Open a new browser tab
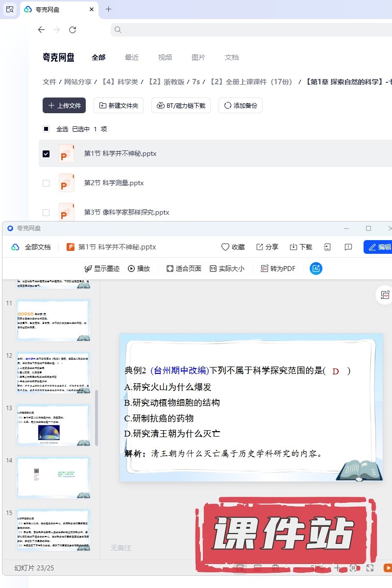Viewport: 392px width, 588px height. 108,9
